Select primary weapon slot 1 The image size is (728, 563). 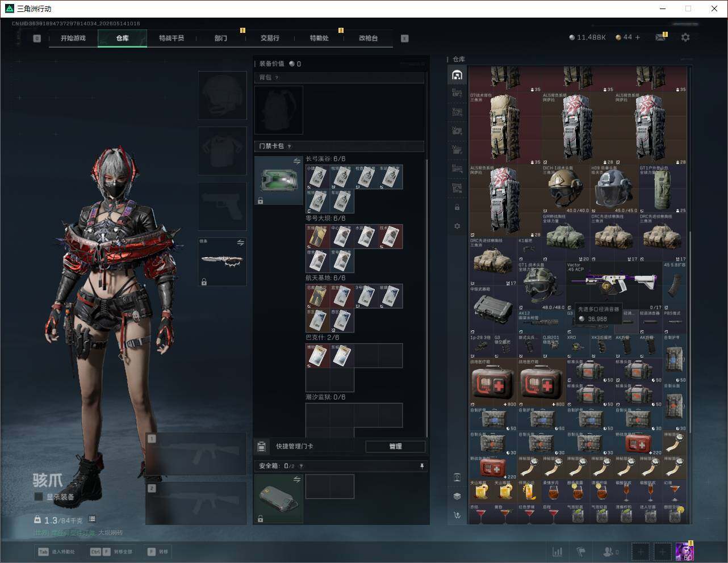(x=196, y=455)
